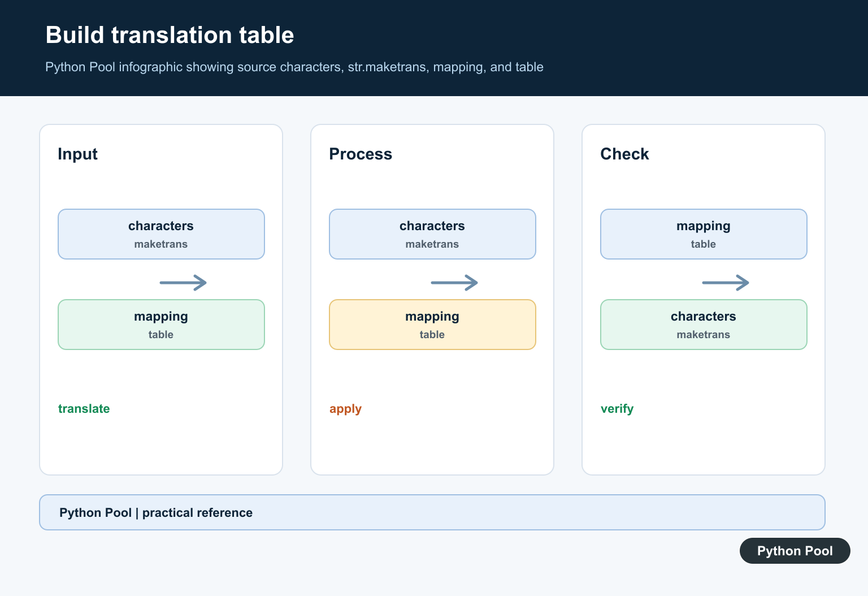This screenshot has height=596, width=868.
Task: Select the 'Input' card heading
Action: coord(77,154)
